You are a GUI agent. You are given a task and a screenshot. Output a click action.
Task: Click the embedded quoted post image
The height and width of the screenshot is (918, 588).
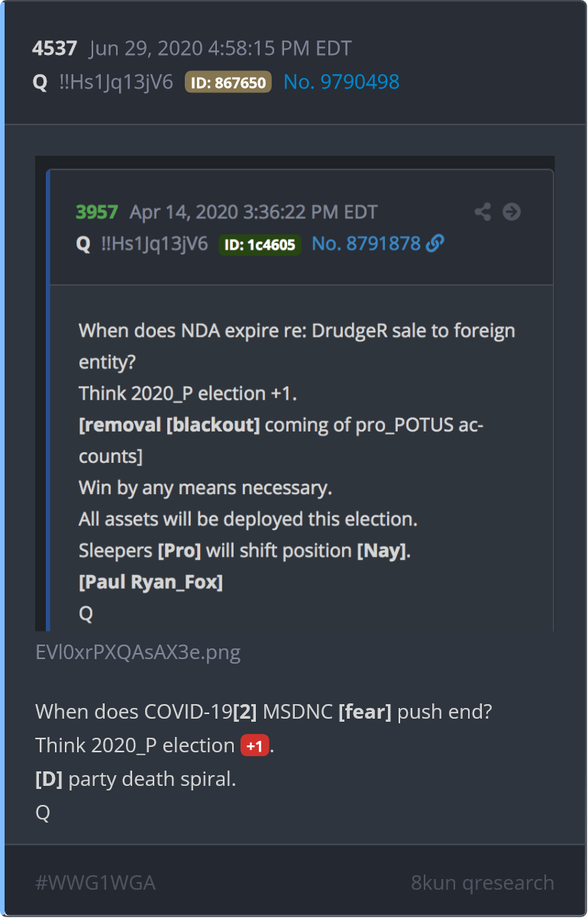point(295,394)
